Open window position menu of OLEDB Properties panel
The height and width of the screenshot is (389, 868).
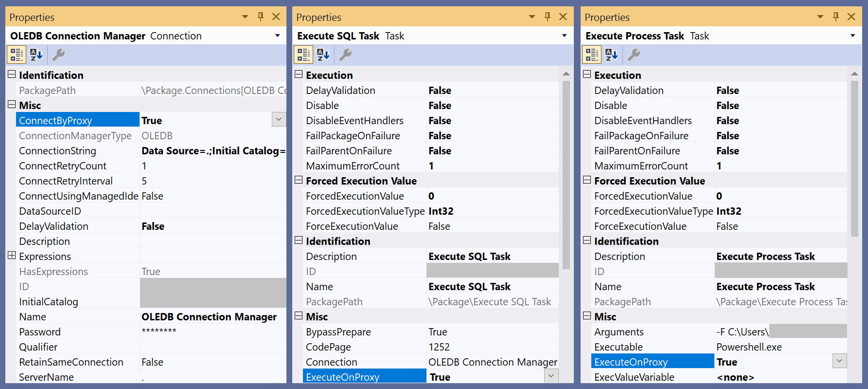tap(245, 17)
